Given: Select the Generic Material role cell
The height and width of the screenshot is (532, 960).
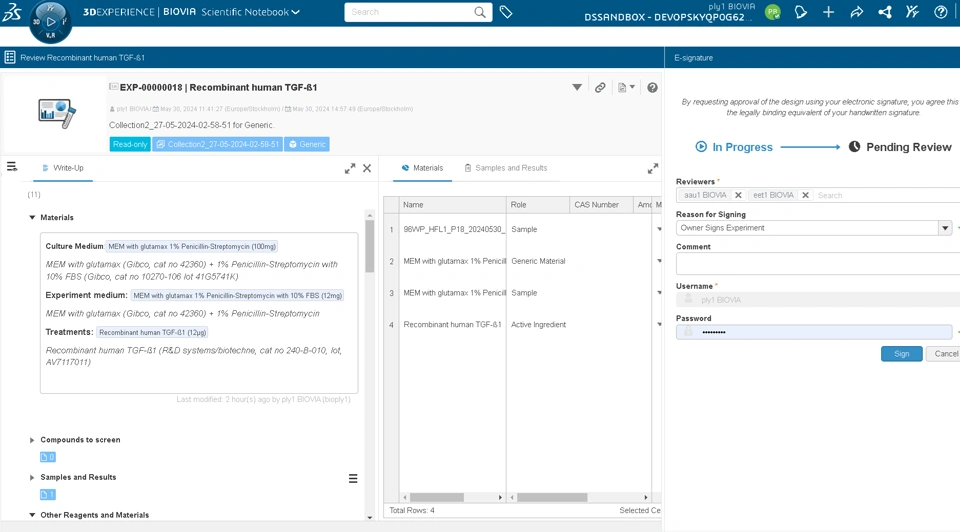Looking at the screenshot, I should 538,261.
